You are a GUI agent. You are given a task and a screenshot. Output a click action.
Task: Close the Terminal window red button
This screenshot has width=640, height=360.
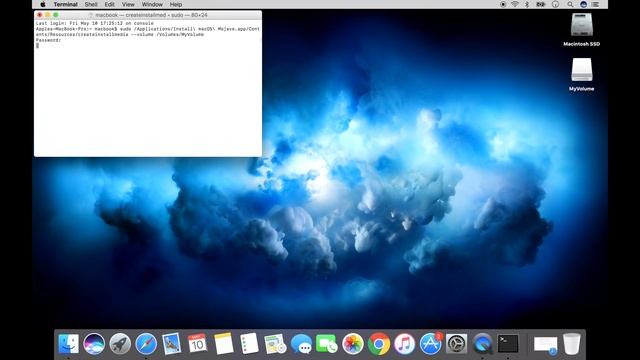(40, 15)
